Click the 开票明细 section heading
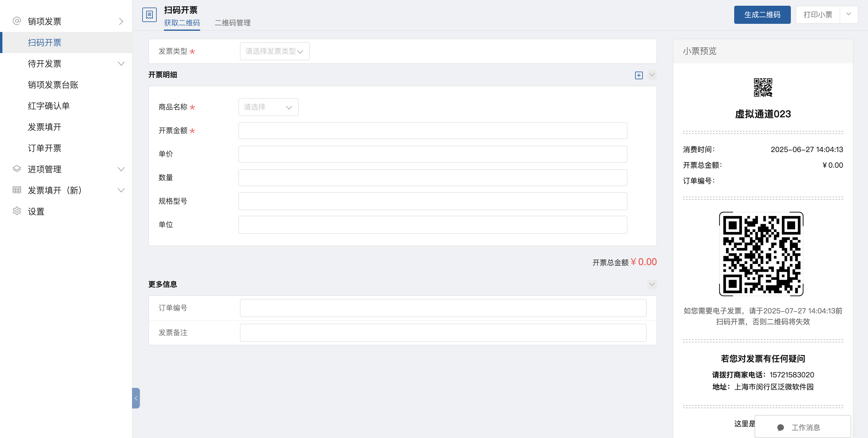Image resolution: width=868 pixels, height=438 pixels. pyautogui.click(x=163, y=75)
